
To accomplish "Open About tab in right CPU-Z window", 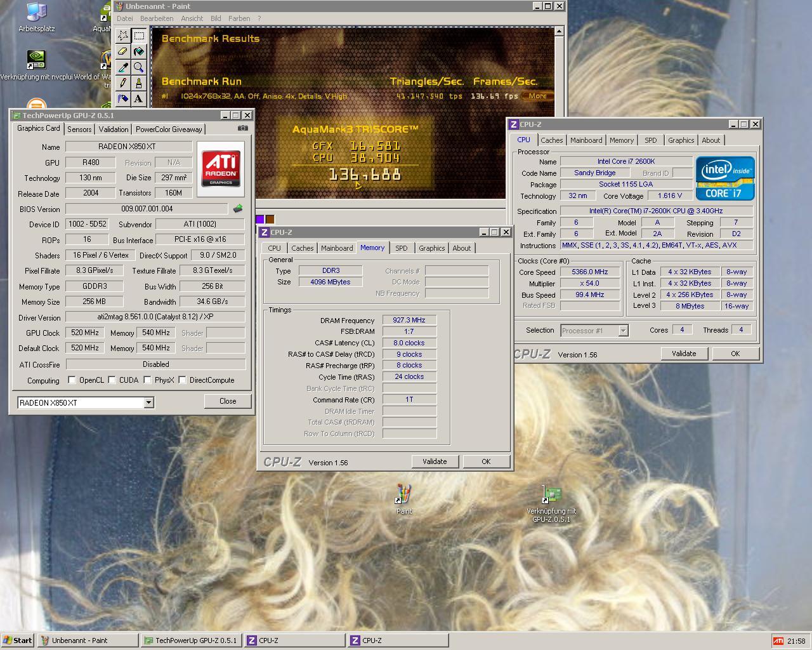I will click(x=711, y=140).
